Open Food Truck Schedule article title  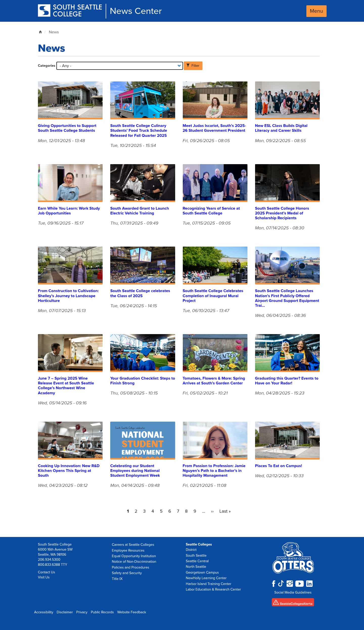[139, 131]
